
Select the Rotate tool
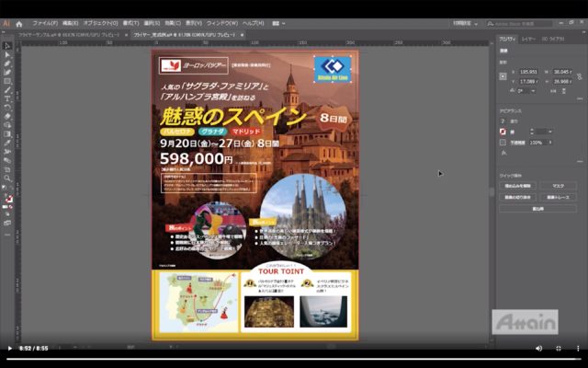[7, 108]
